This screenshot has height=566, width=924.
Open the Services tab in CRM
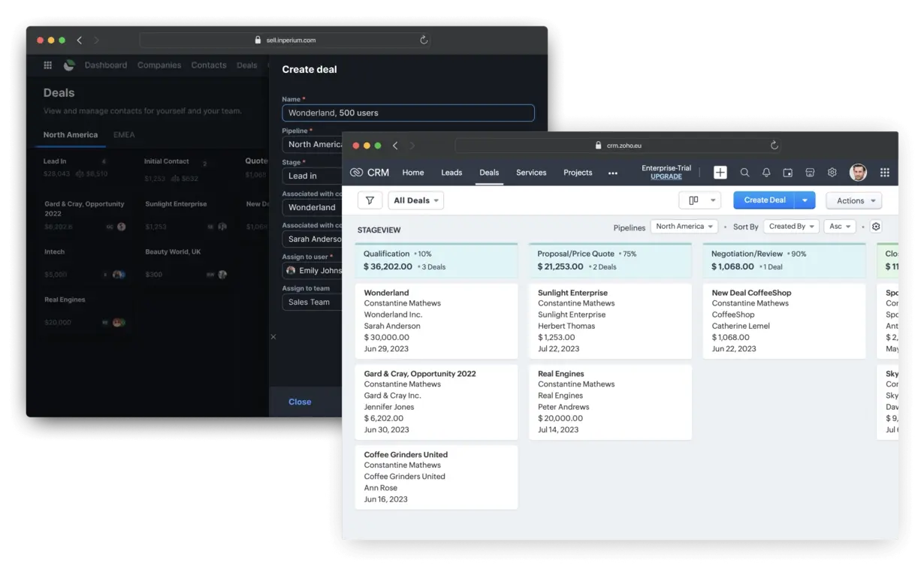(x=531, y=173)
